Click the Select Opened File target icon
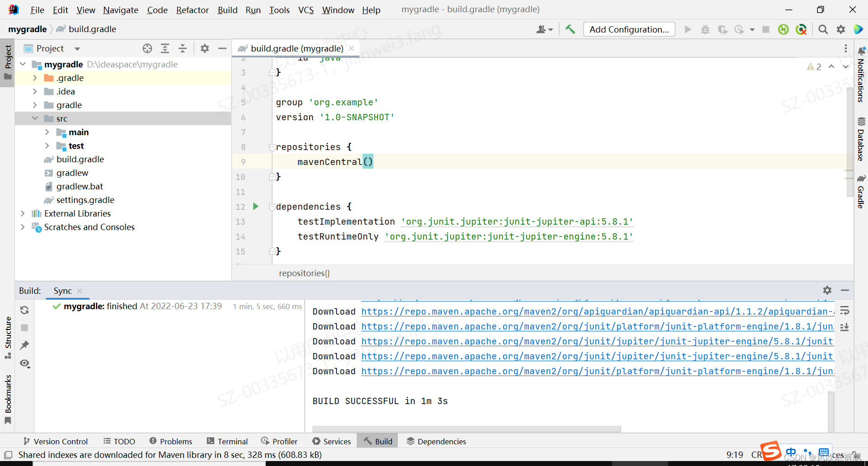 click(147, 48)
